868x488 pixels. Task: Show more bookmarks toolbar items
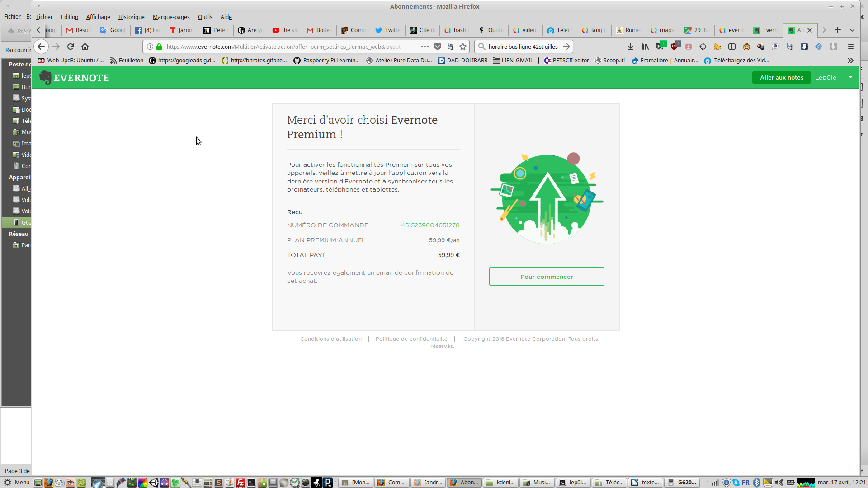(x=850, y=61)
